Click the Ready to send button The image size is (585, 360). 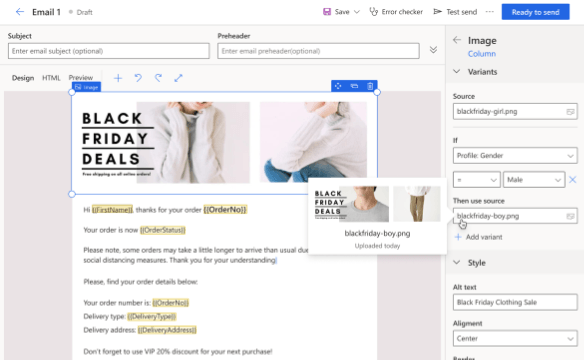pyautogui.click(x=535, y=12)
